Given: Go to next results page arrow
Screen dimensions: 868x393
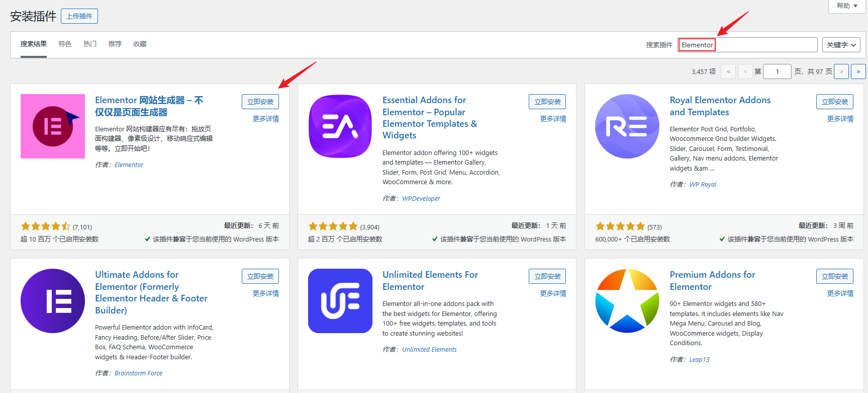Looking at the screenshot, I should [x=841, y=71].
